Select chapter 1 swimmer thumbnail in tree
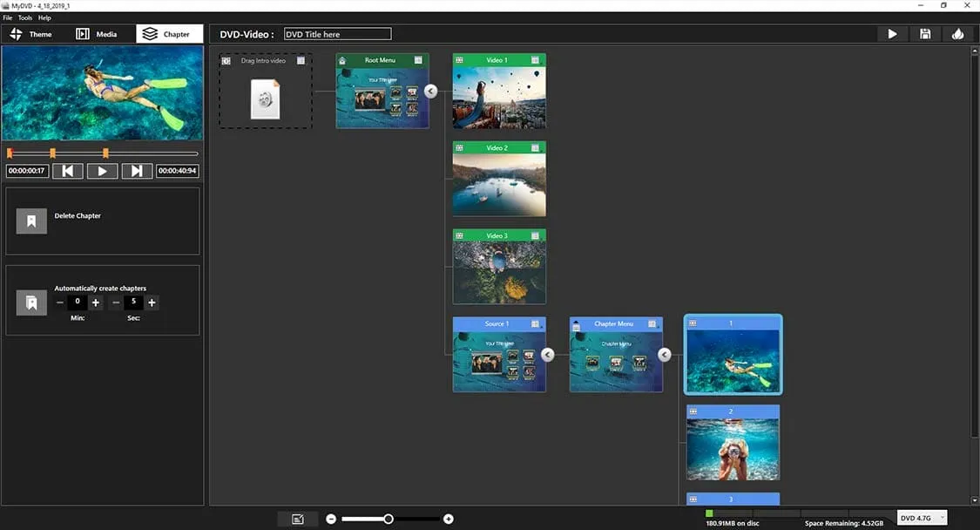 (x=733, y=361)
